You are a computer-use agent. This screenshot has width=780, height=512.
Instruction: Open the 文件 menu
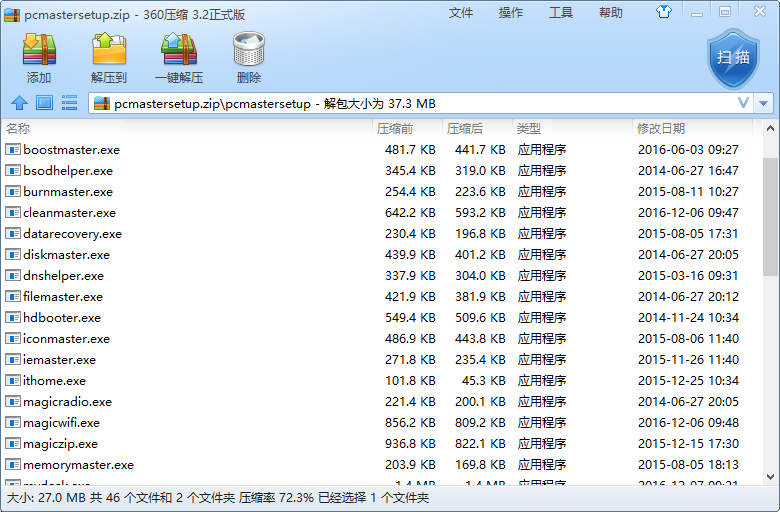point(461,12)
